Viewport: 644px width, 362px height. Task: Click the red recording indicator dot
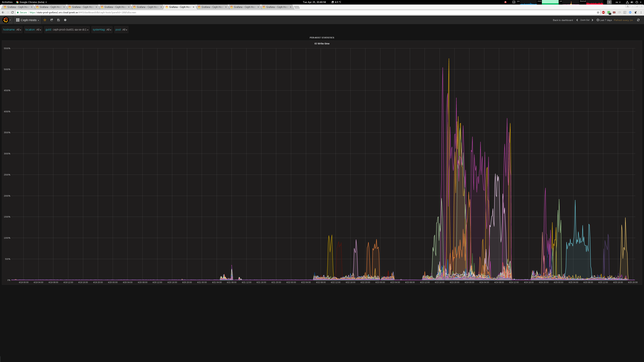tap(505, 2)
